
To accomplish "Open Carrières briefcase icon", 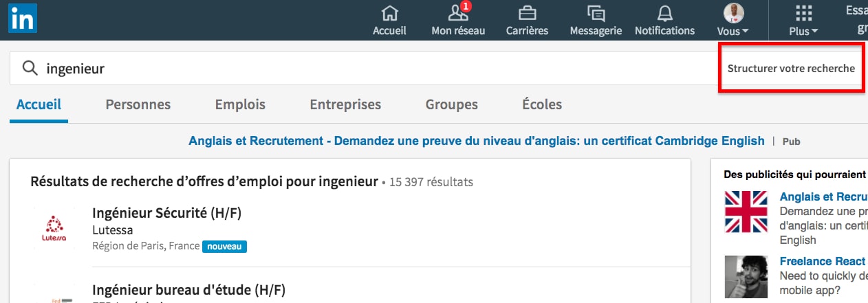I will [527, 13].
